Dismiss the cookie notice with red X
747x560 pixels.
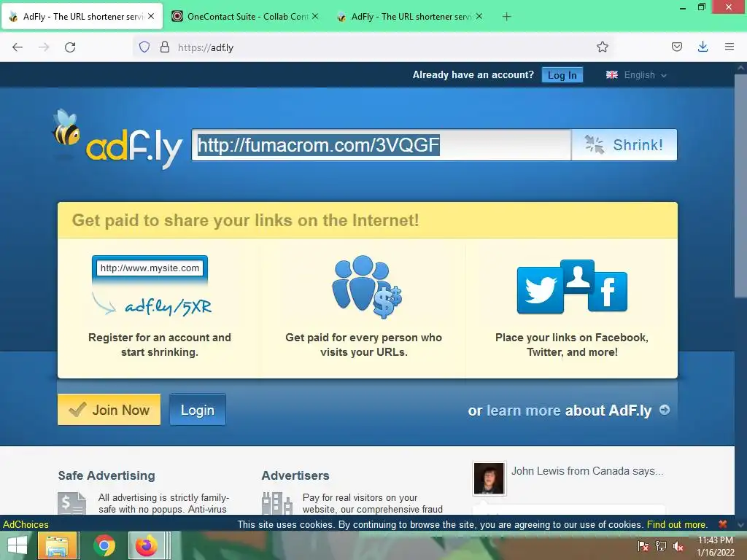723,524
